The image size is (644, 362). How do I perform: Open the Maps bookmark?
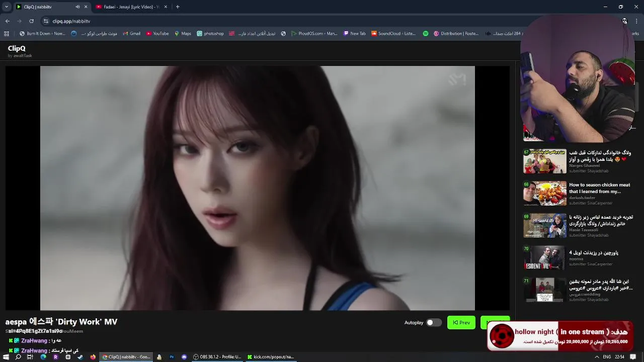pos(183,34)
